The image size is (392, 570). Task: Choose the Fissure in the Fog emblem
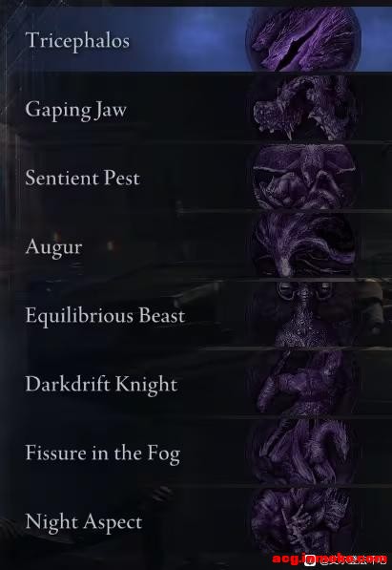tap(303, 452)
